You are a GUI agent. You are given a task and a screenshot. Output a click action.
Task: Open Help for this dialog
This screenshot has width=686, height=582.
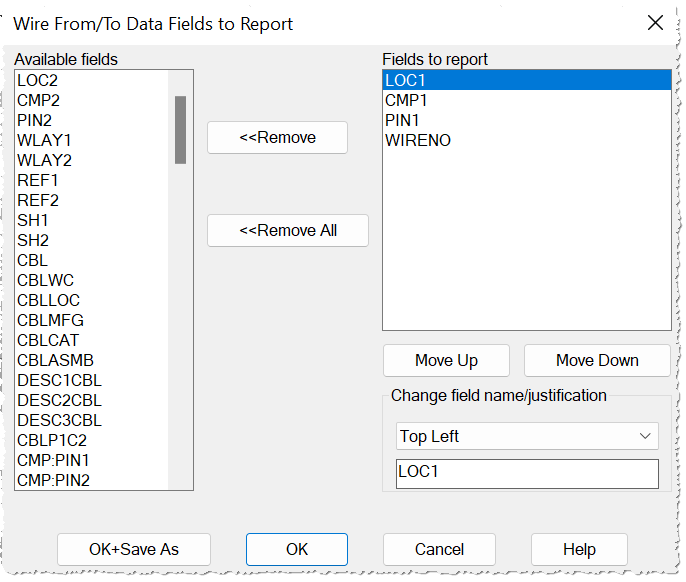tap(579, 549)
